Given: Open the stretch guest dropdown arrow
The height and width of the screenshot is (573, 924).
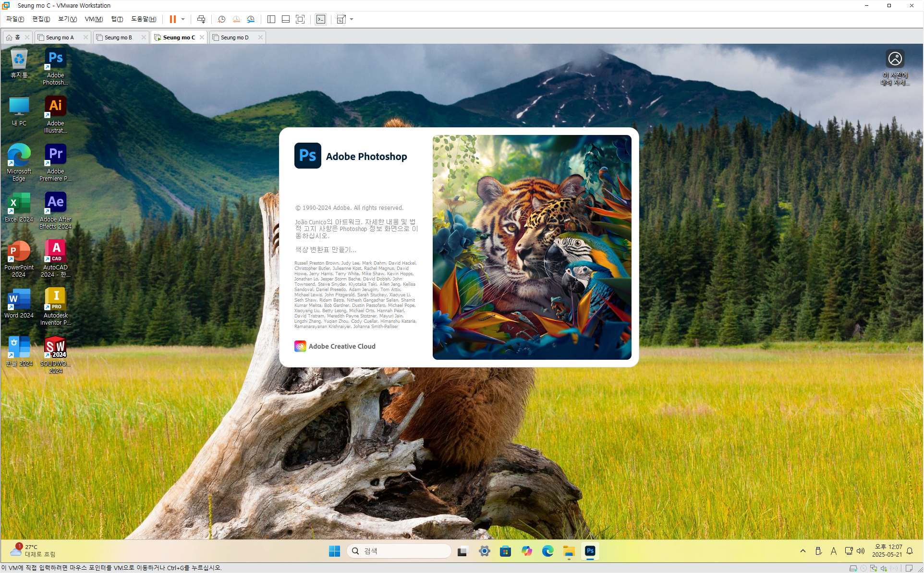Looking at the screenshot, I should click(x=352, y=19).
